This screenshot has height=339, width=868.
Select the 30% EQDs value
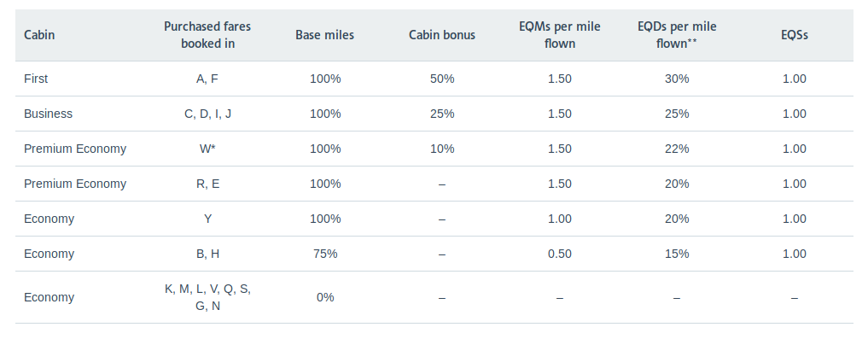pos(677,79)
